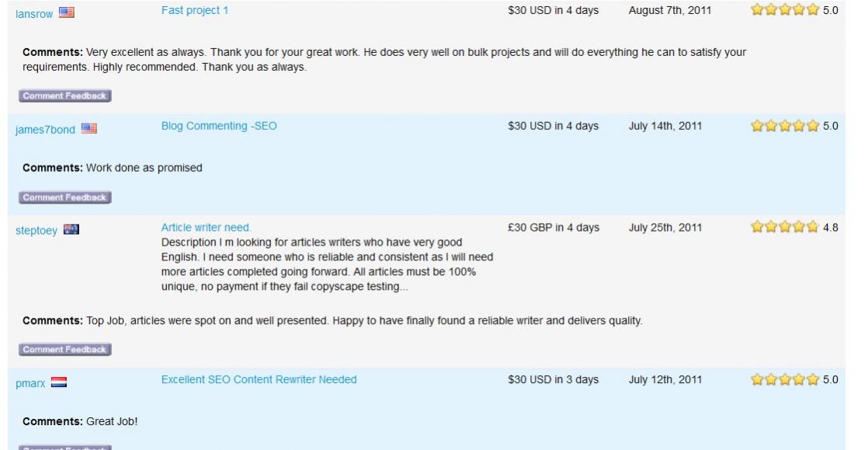Open the Article writer need. project
Viewport: 868px width, 450px height.
pyautogui.click(x=207, y=228)
